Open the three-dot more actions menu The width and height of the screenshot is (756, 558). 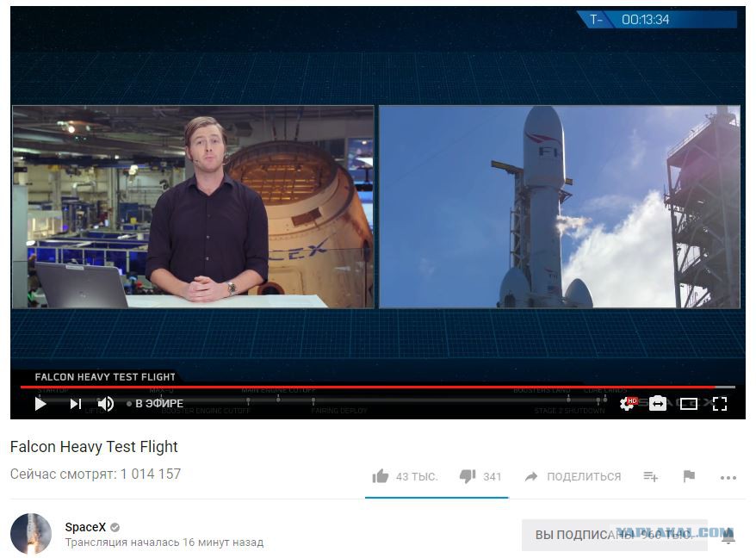click(728, 478)
